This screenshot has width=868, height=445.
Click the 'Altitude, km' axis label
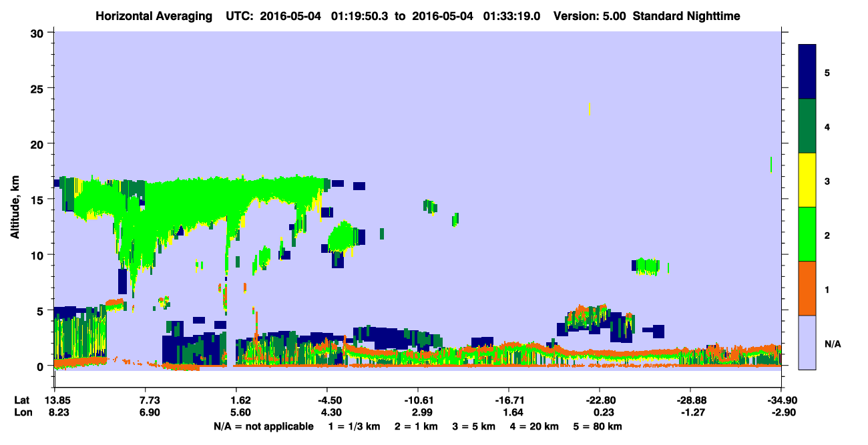point(15,209)
